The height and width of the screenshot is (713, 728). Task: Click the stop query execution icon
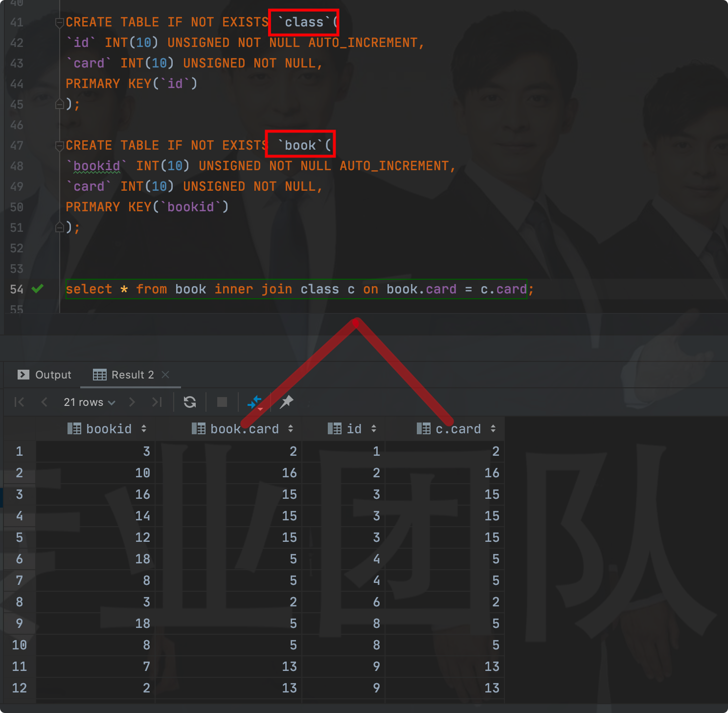[221, 402]
